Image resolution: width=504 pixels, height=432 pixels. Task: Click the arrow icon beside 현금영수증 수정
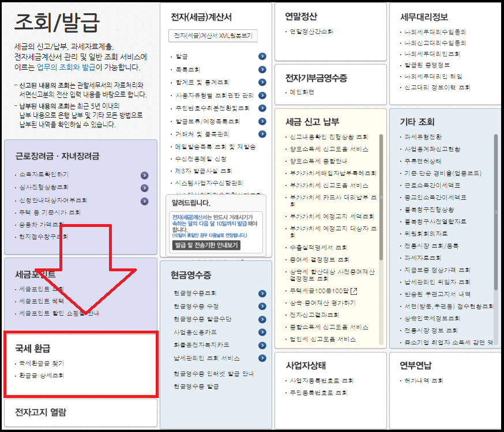[x=262, y=306]
